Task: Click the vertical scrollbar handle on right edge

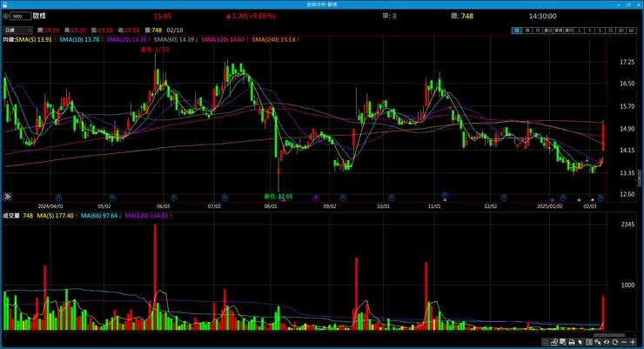Action: click(639, 178)
